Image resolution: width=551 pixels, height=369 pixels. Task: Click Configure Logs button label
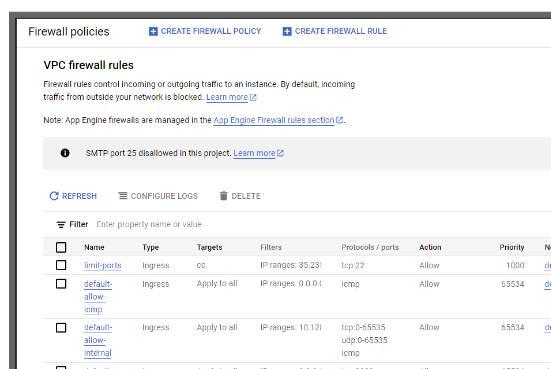164,196
